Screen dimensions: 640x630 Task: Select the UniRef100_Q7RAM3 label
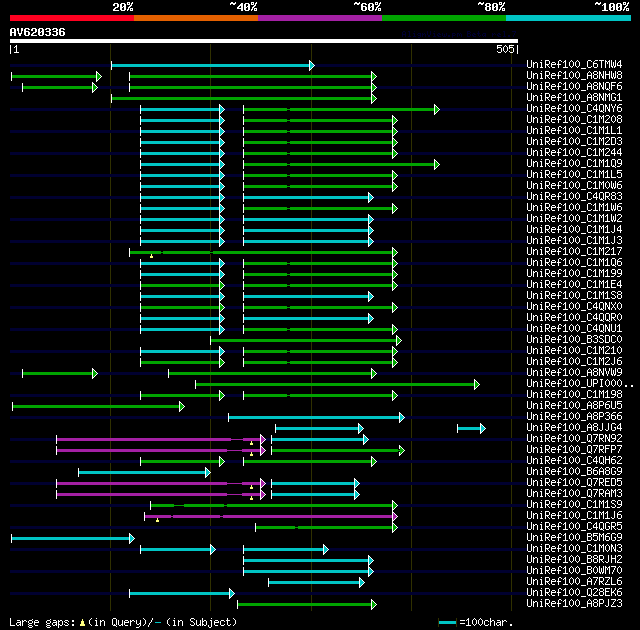point(574,494)
